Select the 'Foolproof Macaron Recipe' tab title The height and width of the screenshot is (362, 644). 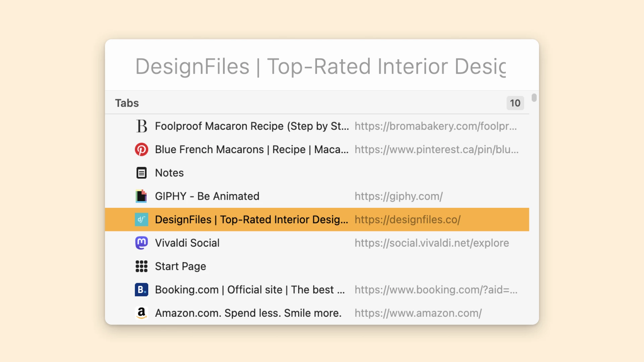click(252, 126)
